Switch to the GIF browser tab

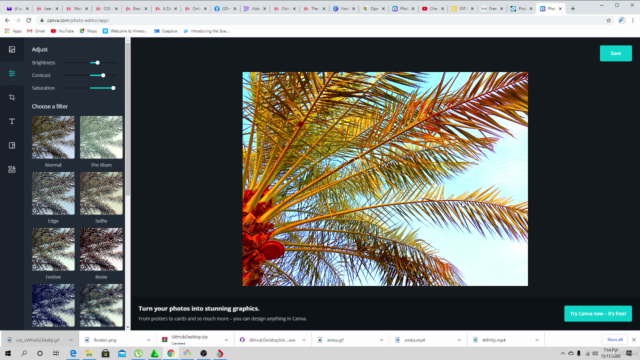pyautogui.click(x=462, y=9)
